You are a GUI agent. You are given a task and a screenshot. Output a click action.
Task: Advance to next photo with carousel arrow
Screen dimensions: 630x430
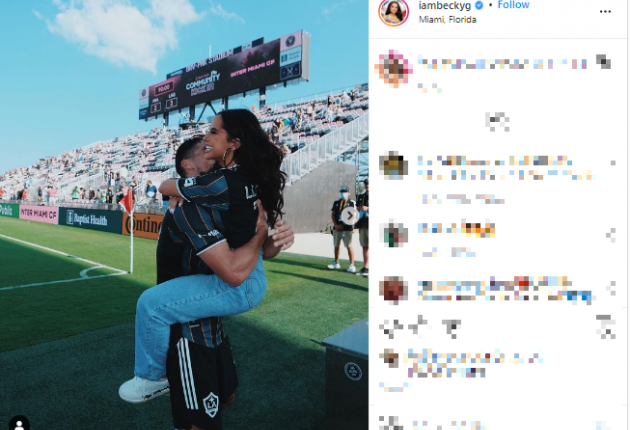point(350,216)
